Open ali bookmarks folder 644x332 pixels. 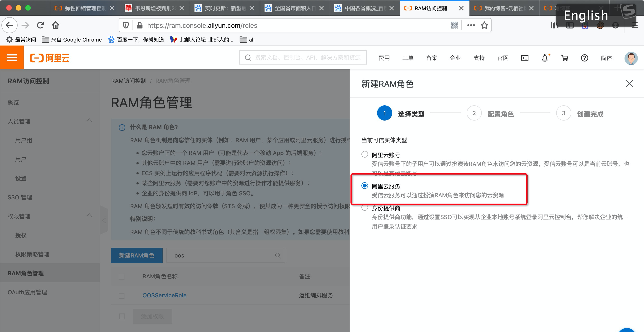click(x=247, y=39)
